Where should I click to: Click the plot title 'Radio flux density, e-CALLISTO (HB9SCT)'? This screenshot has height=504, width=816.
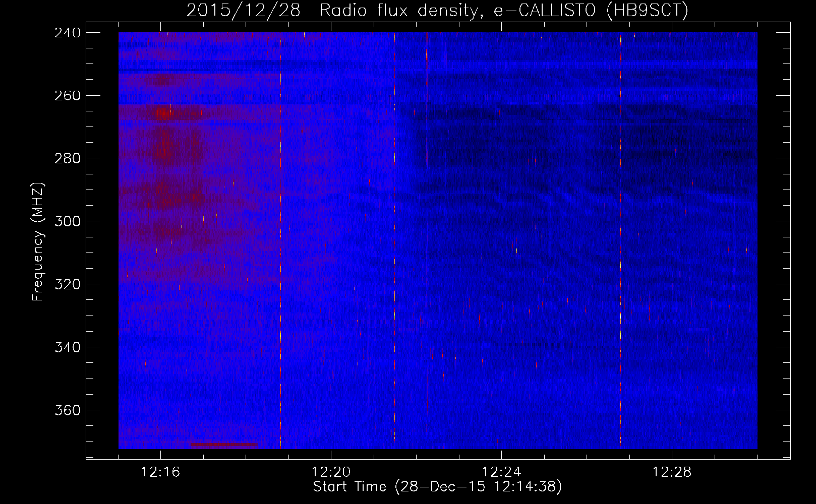[504, 10]
